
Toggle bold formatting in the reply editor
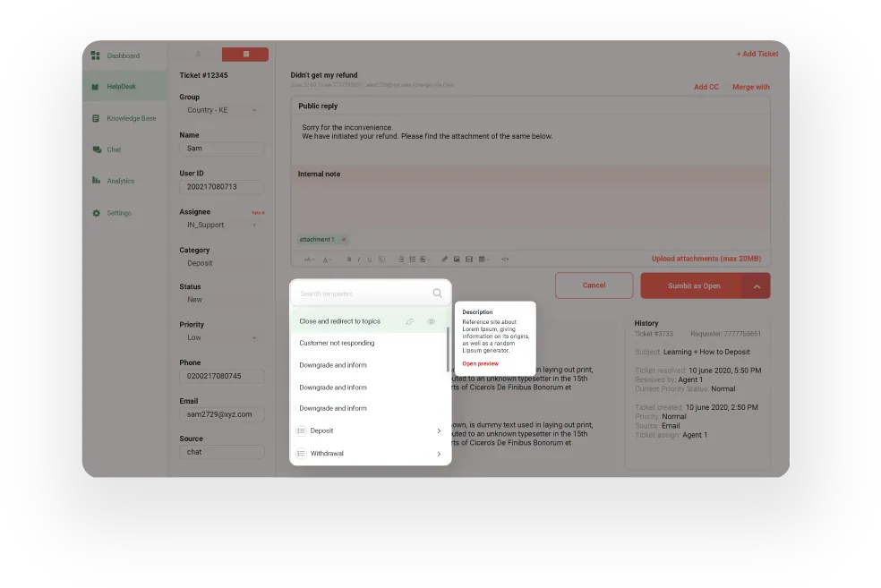349,259
